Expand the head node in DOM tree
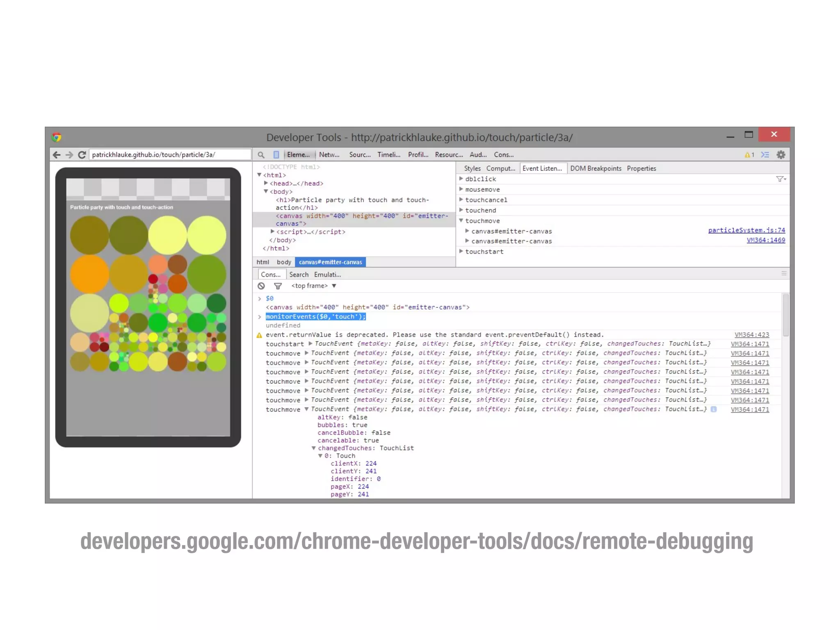840x630 pixels. point(266,183)
